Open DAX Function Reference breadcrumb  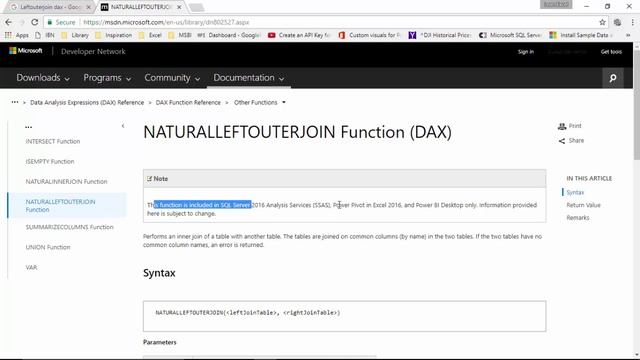(x=188, y=102)
